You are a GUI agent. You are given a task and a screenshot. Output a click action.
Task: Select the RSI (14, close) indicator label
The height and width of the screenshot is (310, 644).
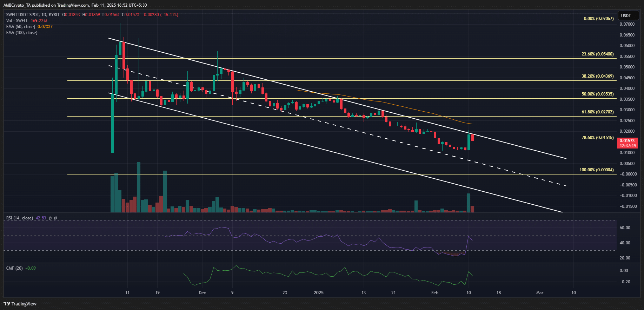pyautogui.click(x=20, y=218)
